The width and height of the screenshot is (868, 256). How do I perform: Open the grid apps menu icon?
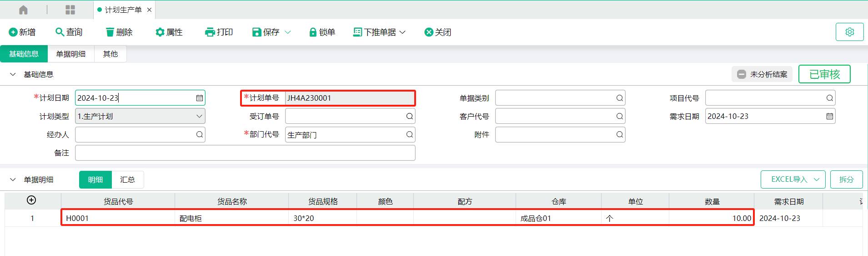click(70, 10)
